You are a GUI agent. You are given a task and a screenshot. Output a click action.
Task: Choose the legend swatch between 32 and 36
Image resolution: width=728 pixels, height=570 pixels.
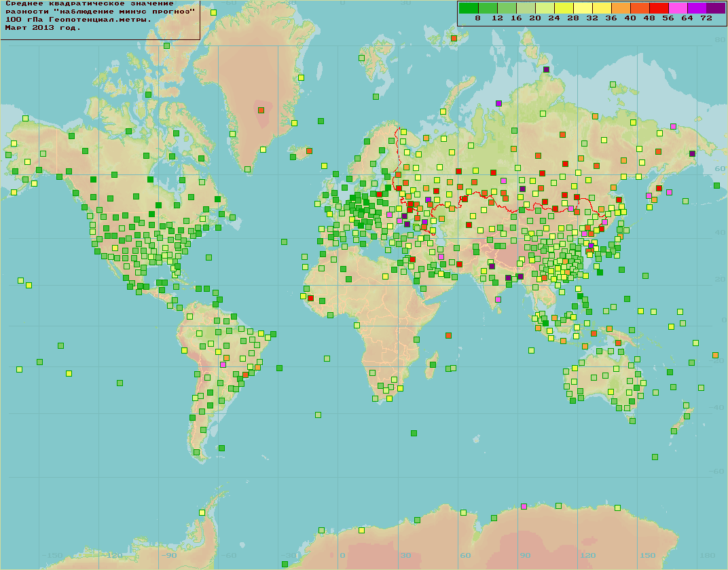point(602,8)
